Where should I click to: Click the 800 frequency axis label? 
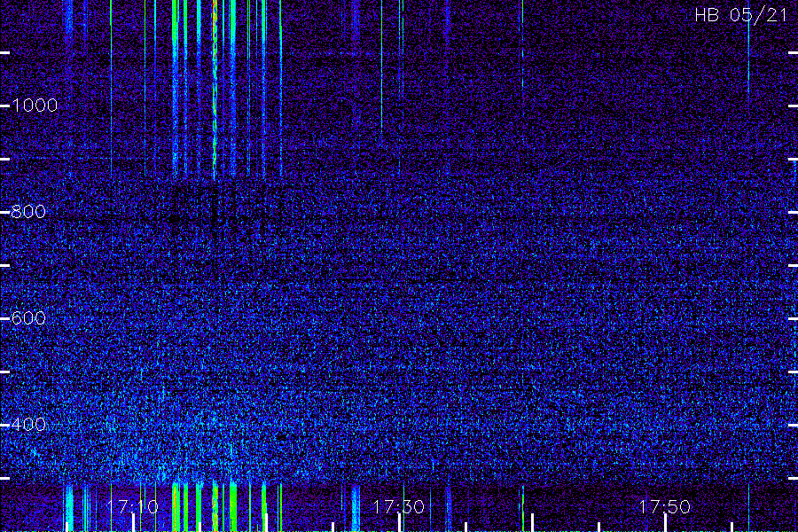click(28, 212)
